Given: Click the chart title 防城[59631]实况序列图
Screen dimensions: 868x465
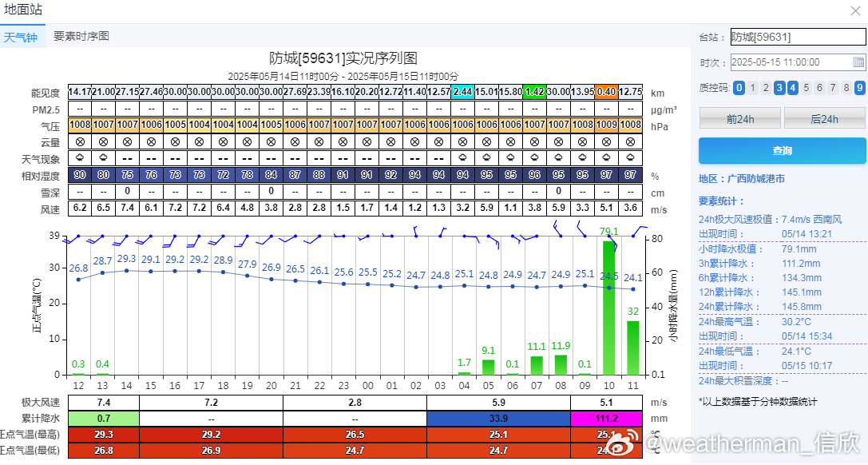Looking at the screenshot, I should (343, 58).
